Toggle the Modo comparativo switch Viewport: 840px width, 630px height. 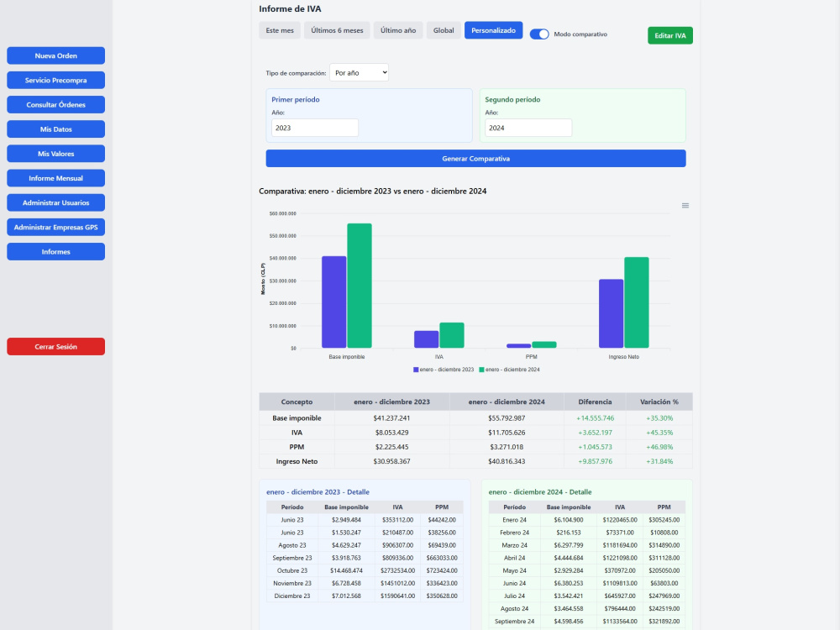coord(539,34)
